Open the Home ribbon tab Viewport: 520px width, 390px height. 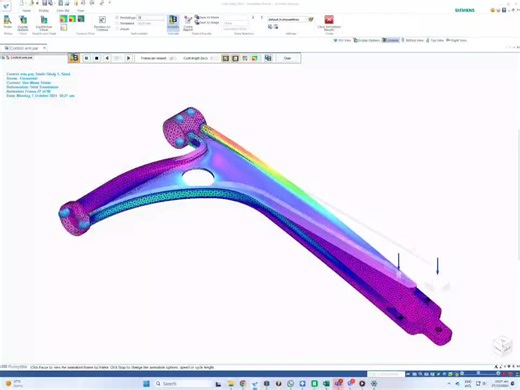pos(26,10)
